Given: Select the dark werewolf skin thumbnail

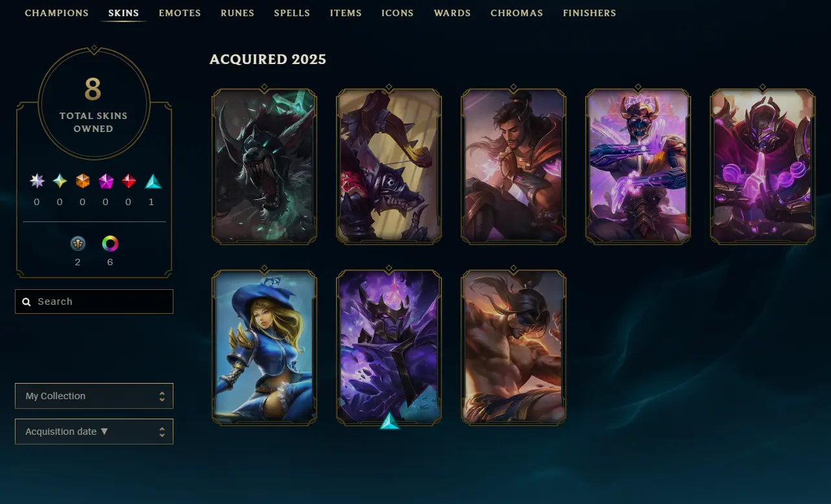Looking at the screenshot, I should coord(264,166).
